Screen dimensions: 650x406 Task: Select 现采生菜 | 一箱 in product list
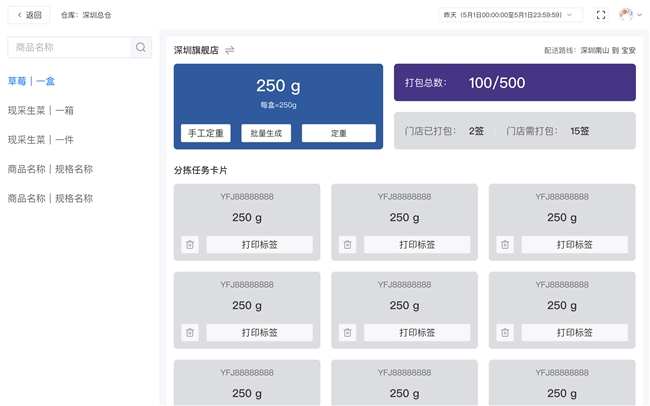41,110
